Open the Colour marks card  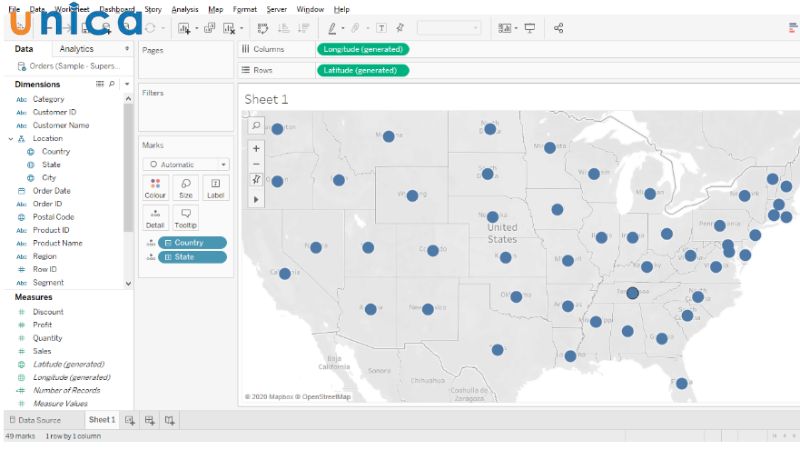click(155, 188)
